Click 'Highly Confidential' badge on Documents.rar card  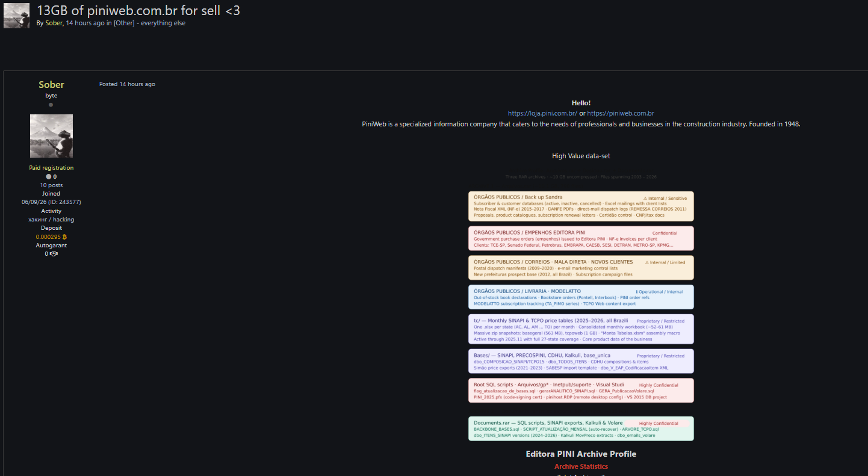(x=659, y=424)
